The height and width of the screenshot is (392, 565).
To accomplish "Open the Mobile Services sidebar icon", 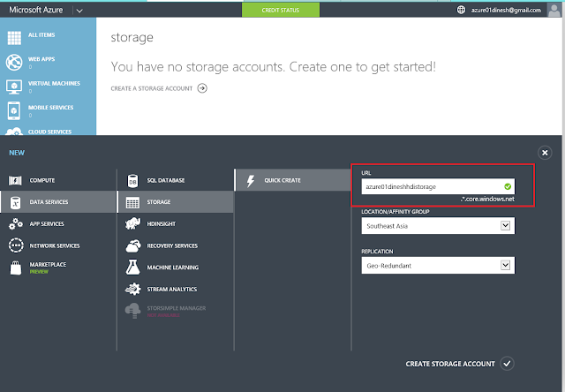I will tap(14, 111).
